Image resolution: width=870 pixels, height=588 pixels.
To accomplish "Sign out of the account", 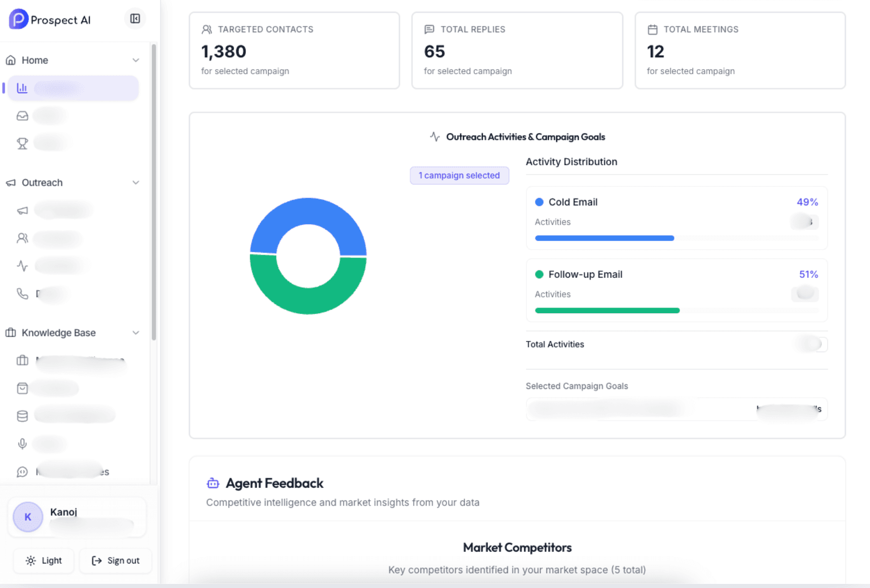I will [115, 560].
